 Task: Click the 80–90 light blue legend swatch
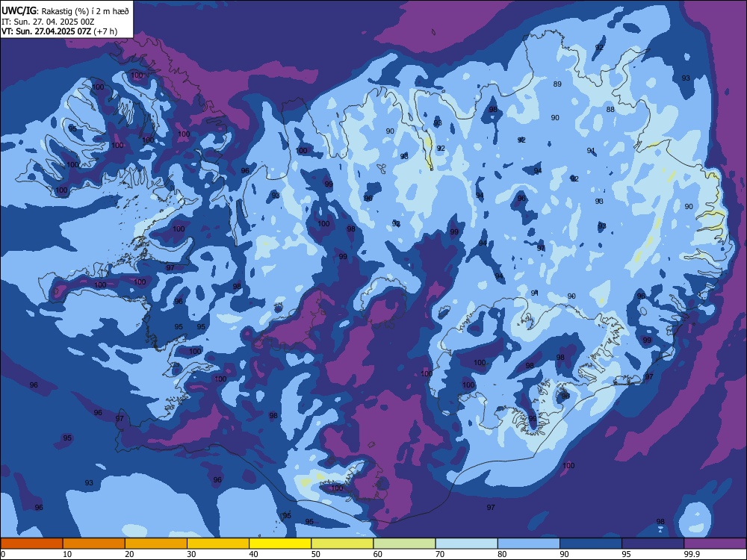click(529, 544)
